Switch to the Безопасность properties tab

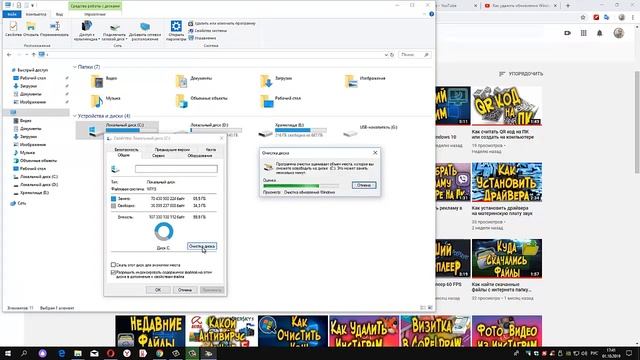click(126, 150)
